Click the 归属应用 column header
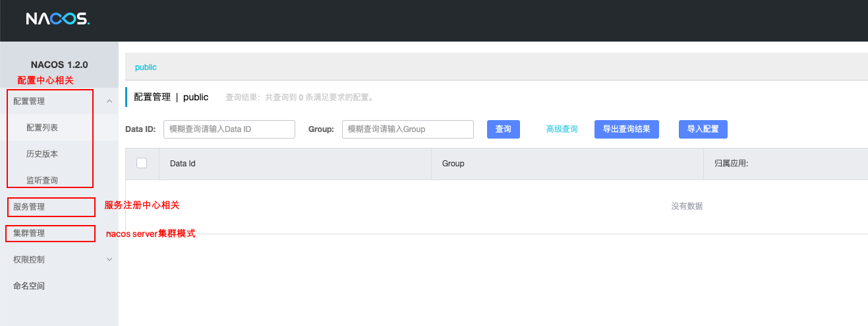The width and height of the screenshot is (868, 326). [x=726, y=163]
